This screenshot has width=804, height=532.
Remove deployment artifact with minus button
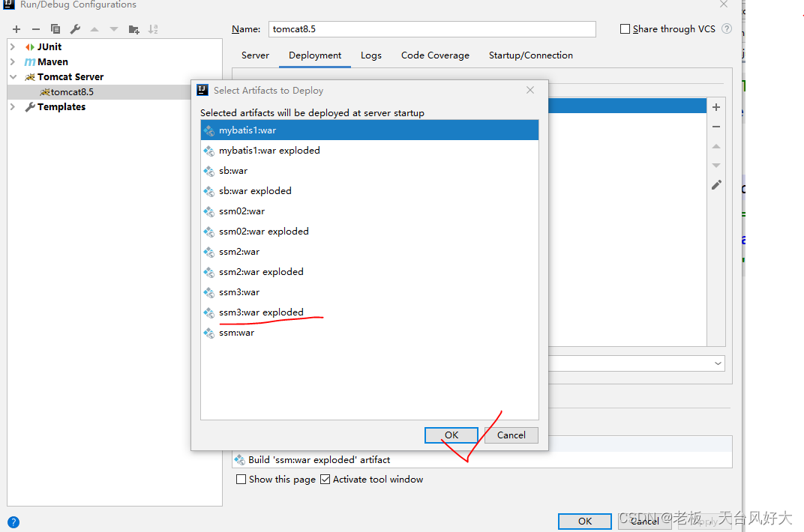(x=716, y=127)
